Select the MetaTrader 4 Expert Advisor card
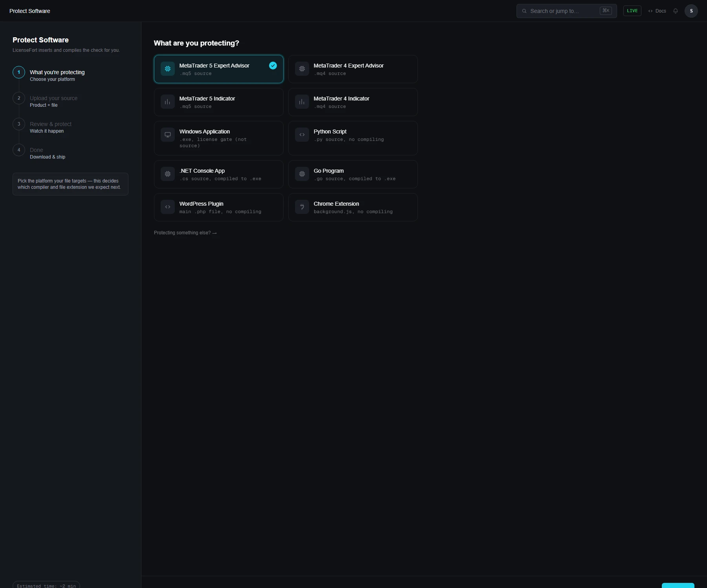The image size is (707, 588). click(353, 69)
